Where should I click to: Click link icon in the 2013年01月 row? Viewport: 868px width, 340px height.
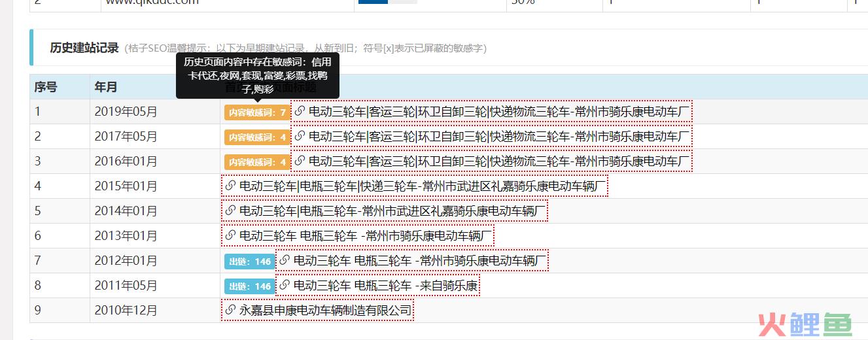point(230,235)
